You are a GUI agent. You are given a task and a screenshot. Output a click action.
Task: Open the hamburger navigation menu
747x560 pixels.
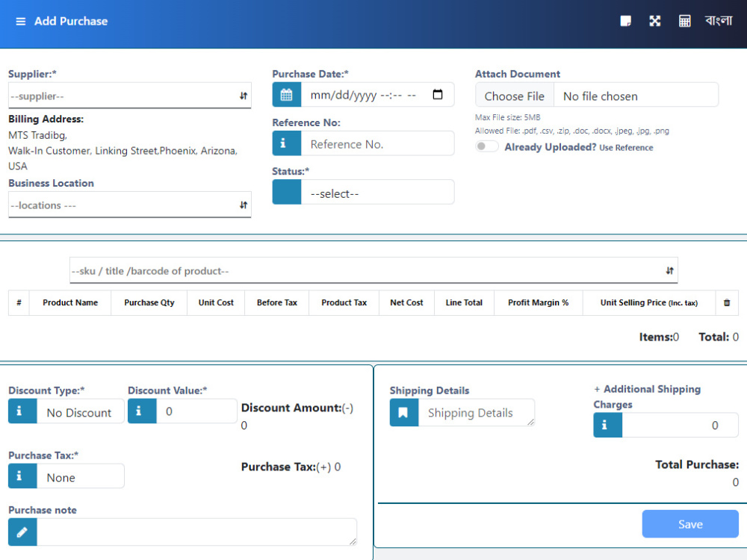[20, 22]
